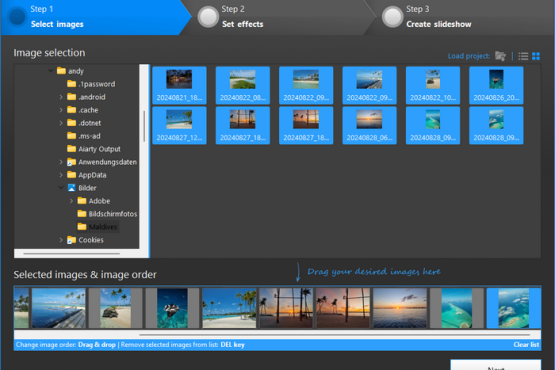The image size is (555, 370).
Task: Select the Bildschirmfotos folder
Action: click(x=107, y=214)
